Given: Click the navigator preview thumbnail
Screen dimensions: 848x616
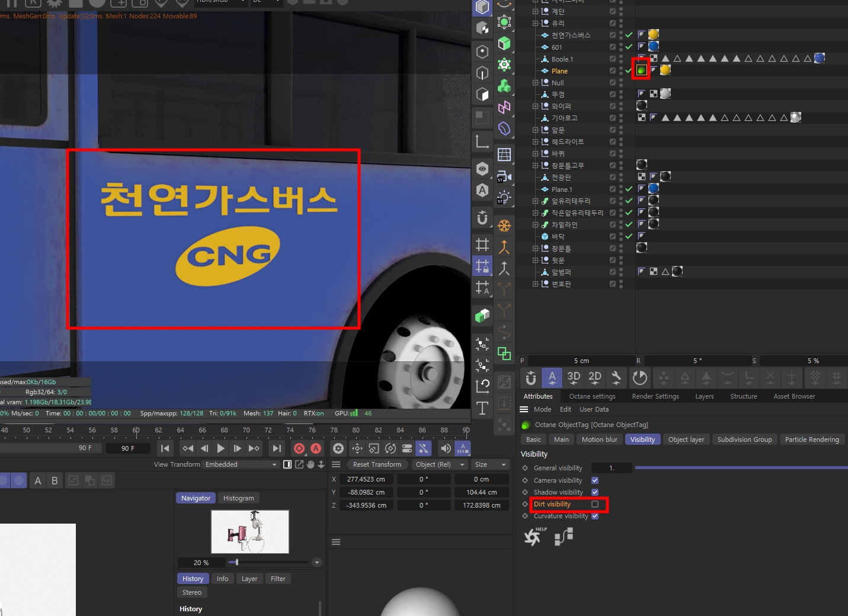Looking at the screenshot, I should pyautogui.click(x=250, y=531).
